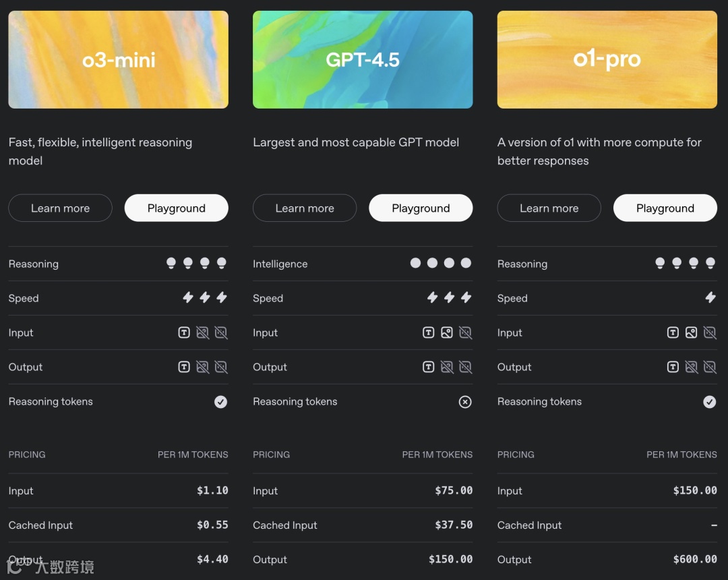Click o3-mini input price $1.10
This screenshot has height=580, width=728.
212,490
